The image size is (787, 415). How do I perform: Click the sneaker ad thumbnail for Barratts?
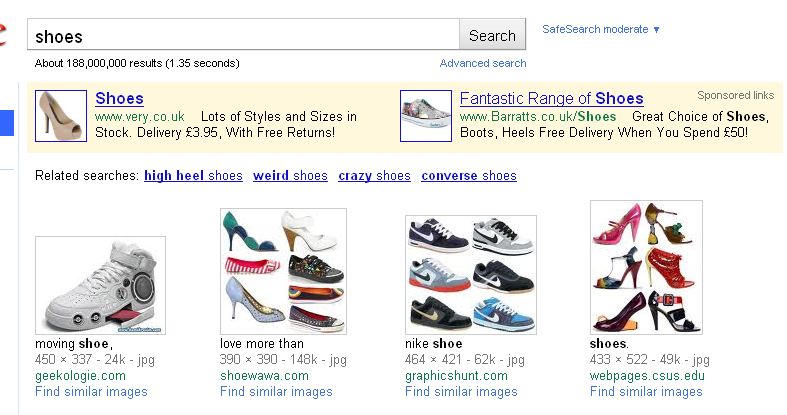click(x=426, y=116)
